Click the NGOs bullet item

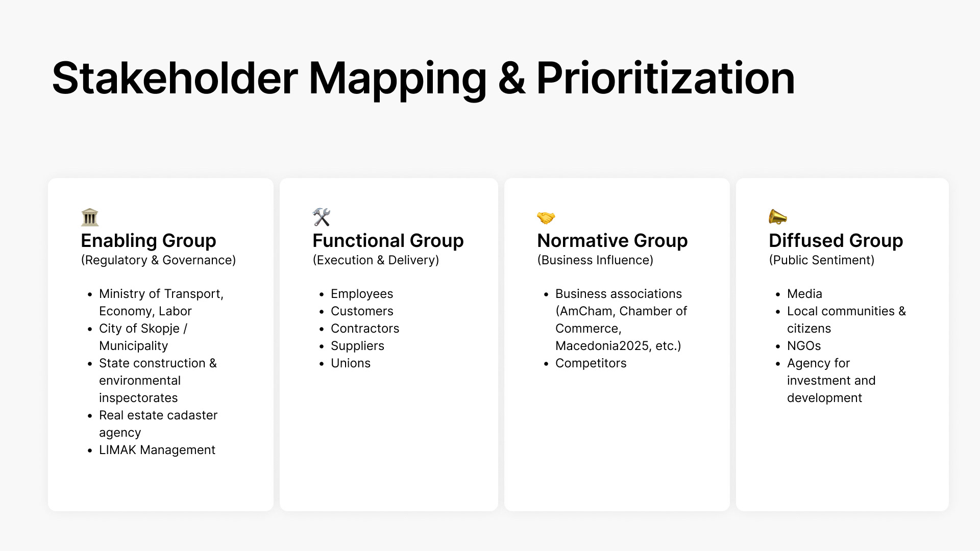(x=804, y=346)
